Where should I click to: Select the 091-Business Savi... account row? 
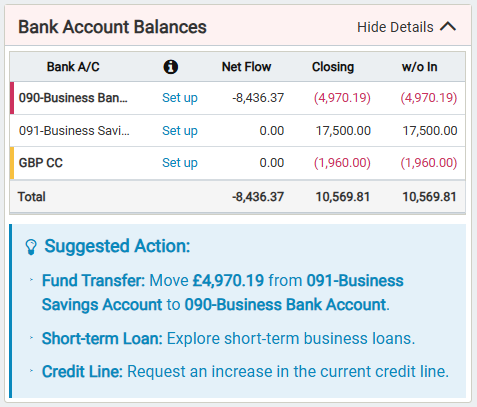tap(237, 131)
